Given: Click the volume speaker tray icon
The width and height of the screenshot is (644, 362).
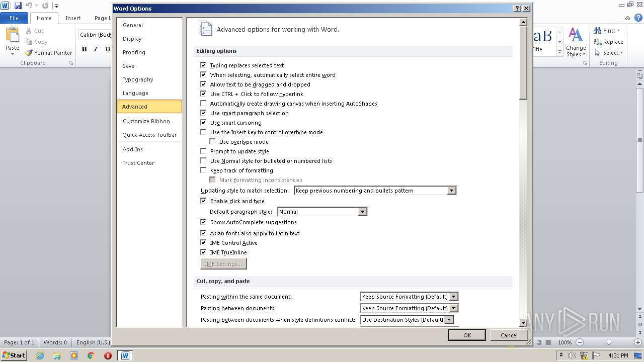Looking at the screenshot, I should click(x=572, y=355).
